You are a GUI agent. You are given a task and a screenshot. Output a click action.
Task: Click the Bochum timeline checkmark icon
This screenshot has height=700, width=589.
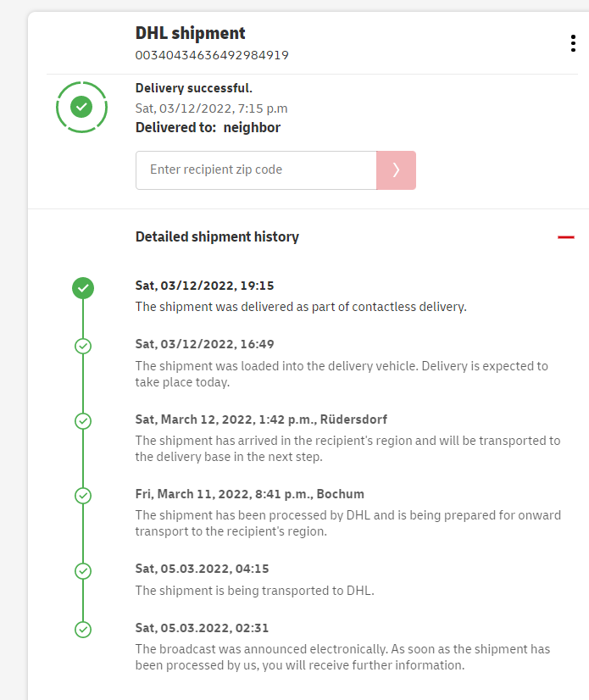pos(83,495)
